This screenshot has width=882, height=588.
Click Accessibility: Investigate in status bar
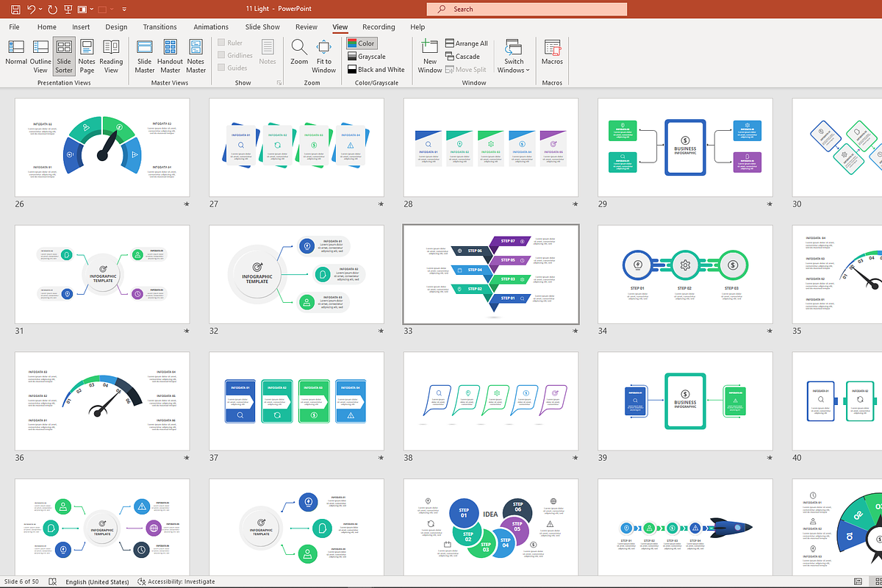[176, 581]
